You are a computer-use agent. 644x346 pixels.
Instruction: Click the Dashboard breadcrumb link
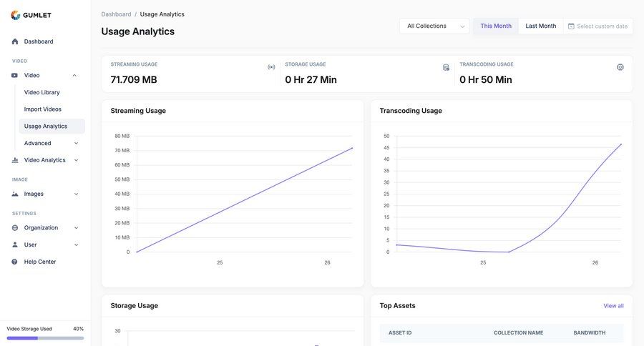[116, 14]
